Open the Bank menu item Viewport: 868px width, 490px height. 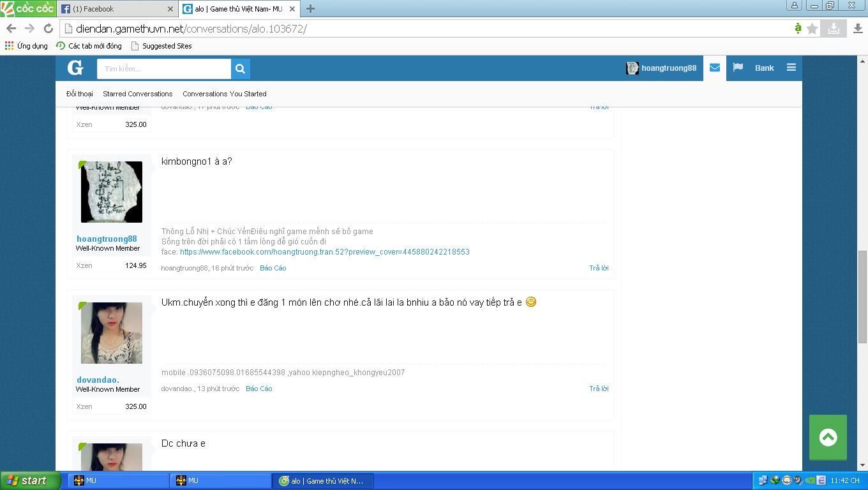[765, 68]
